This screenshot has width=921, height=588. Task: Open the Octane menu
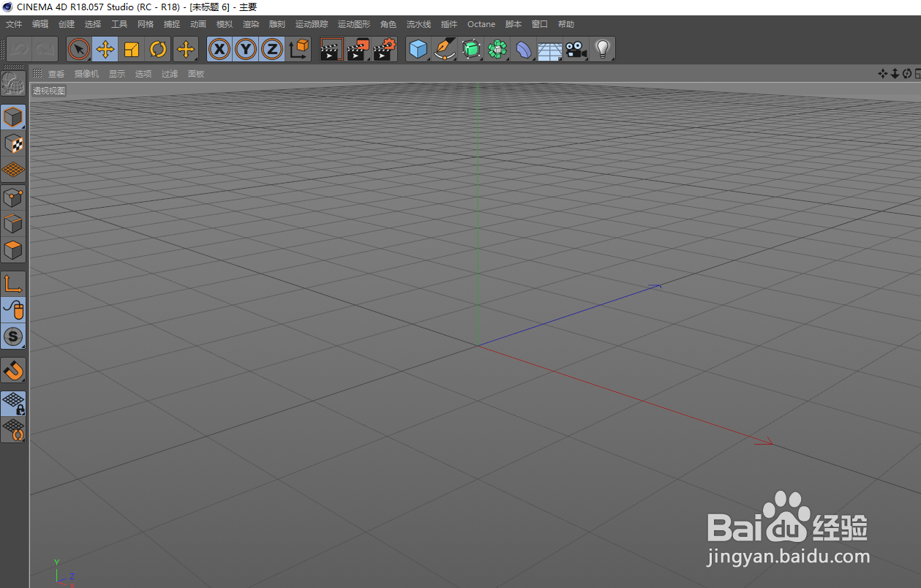pyautogui.click(x=481, y=24)
